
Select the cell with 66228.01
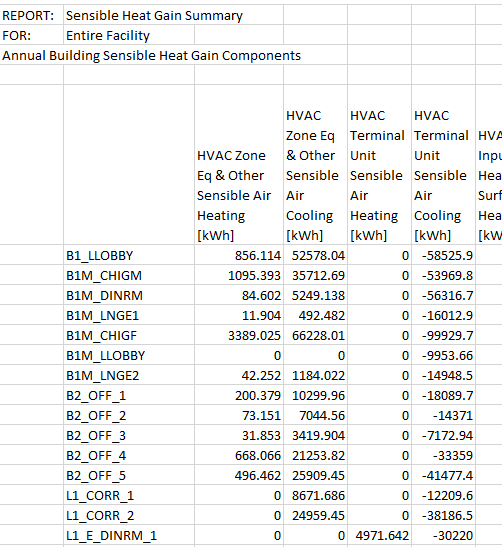[315, 336]
